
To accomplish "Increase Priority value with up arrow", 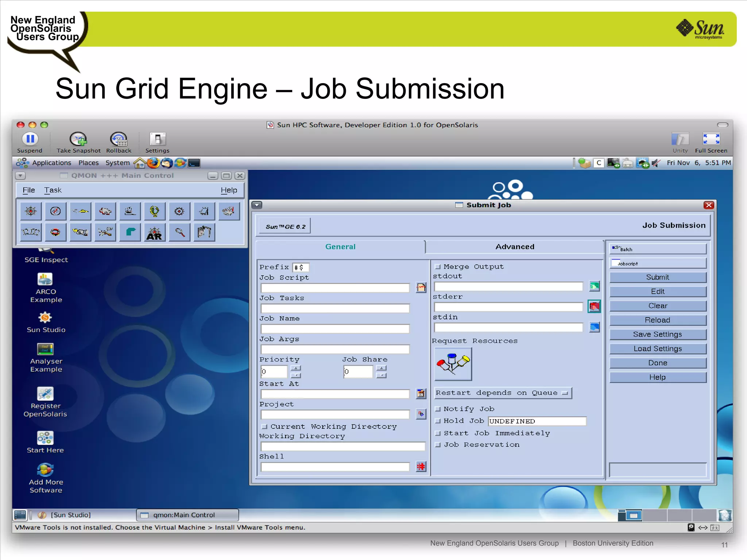I will coord(296,368).
